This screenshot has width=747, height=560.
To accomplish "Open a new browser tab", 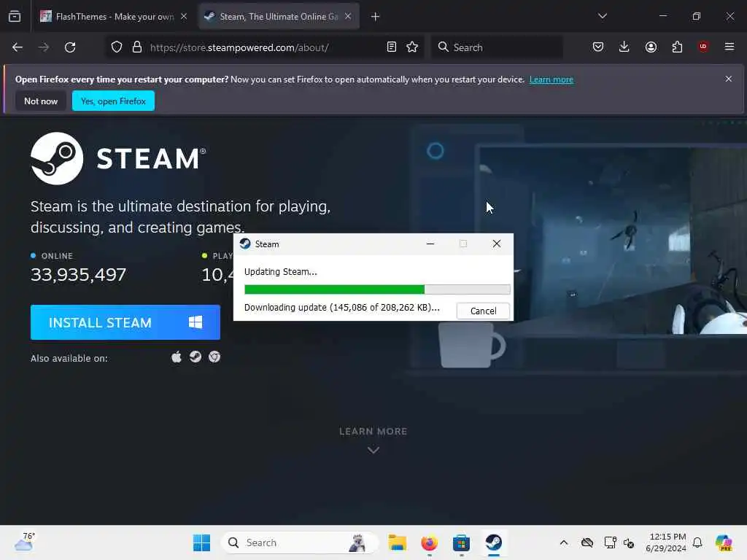I will pos(376,17).
